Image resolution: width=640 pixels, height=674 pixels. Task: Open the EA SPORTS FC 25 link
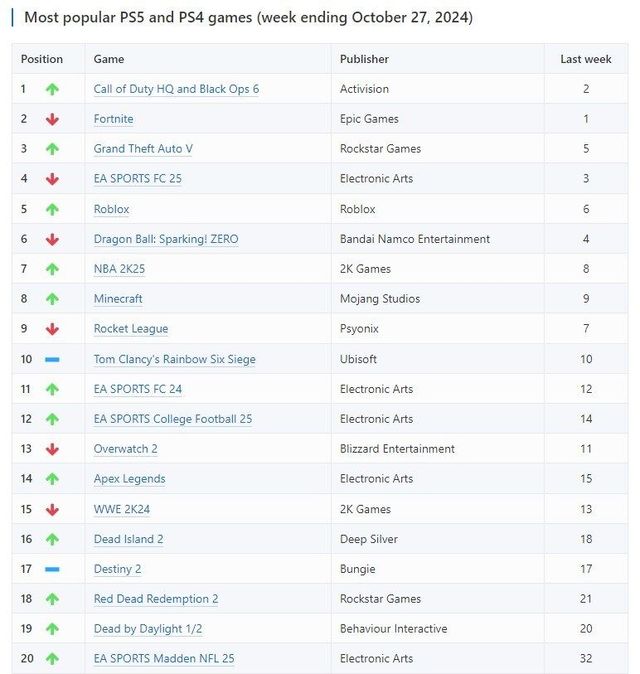[x=137, y=179]
